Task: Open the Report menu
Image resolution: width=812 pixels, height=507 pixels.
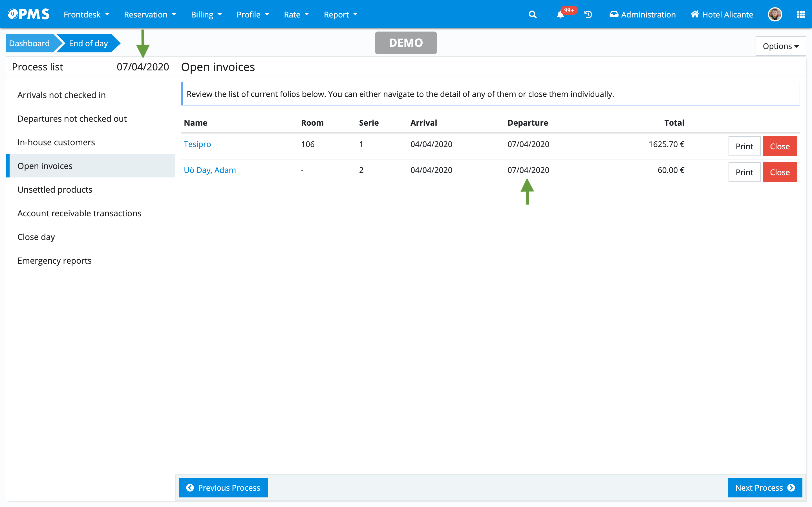Action: (x=340, y=15)
